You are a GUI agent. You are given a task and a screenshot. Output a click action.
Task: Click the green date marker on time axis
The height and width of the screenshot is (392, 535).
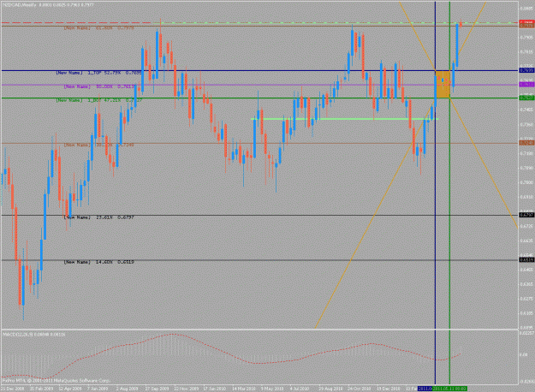450,389
